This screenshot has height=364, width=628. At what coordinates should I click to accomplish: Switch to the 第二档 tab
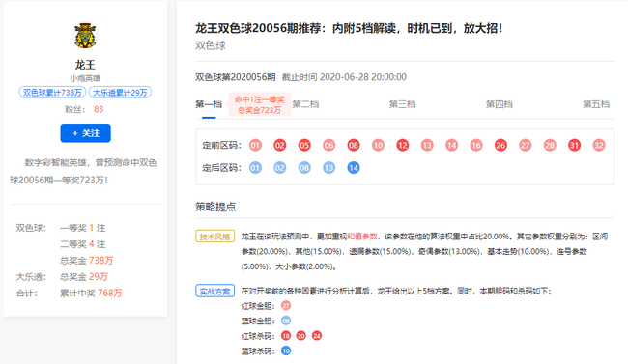(x=305, y=104)
